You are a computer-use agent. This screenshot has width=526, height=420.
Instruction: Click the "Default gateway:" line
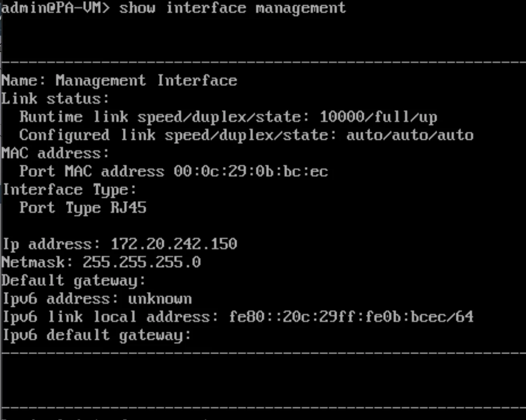click(73, 280)
